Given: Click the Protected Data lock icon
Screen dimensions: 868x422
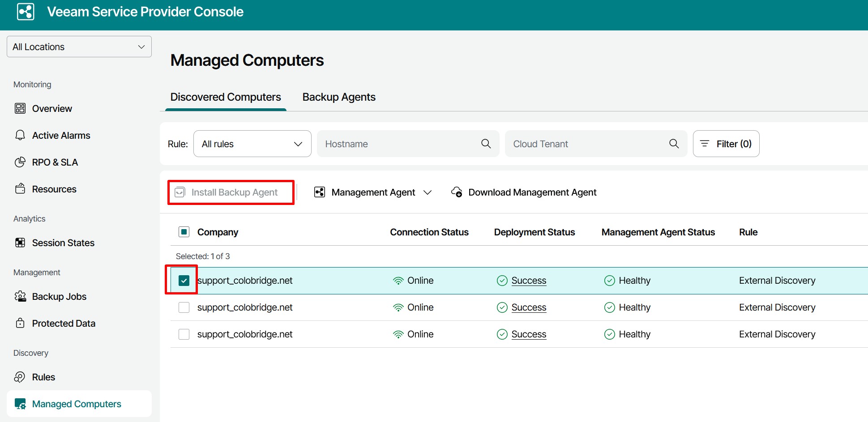Looking at the screenshot, I should [20, 323].
